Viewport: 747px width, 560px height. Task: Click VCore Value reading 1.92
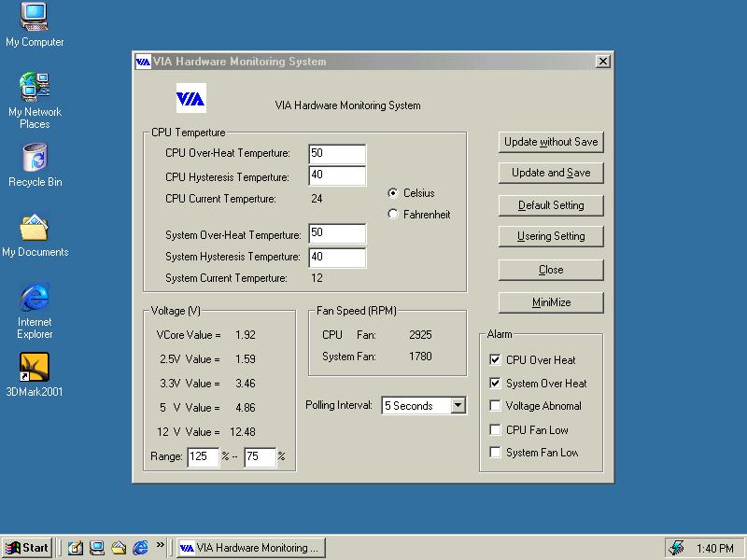tap(246, 335)
